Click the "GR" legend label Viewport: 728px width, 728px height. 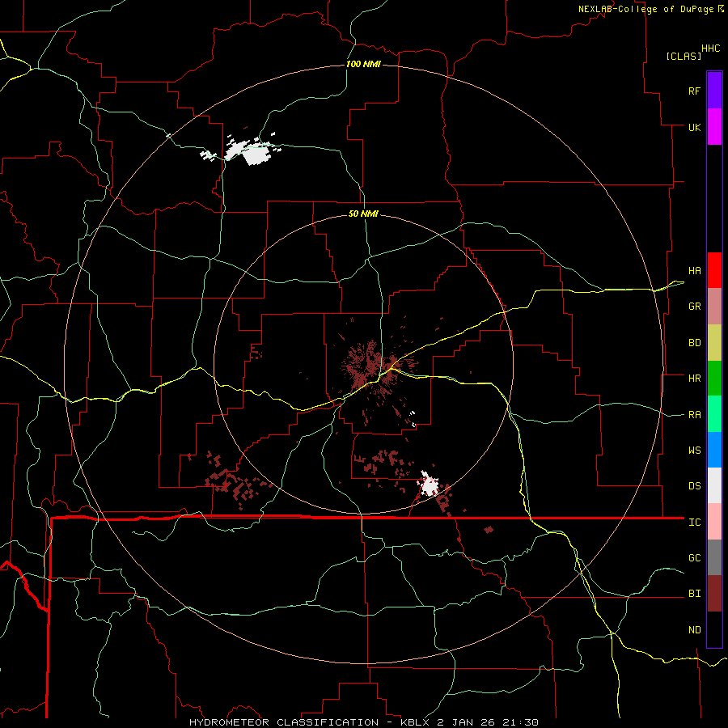694,307
